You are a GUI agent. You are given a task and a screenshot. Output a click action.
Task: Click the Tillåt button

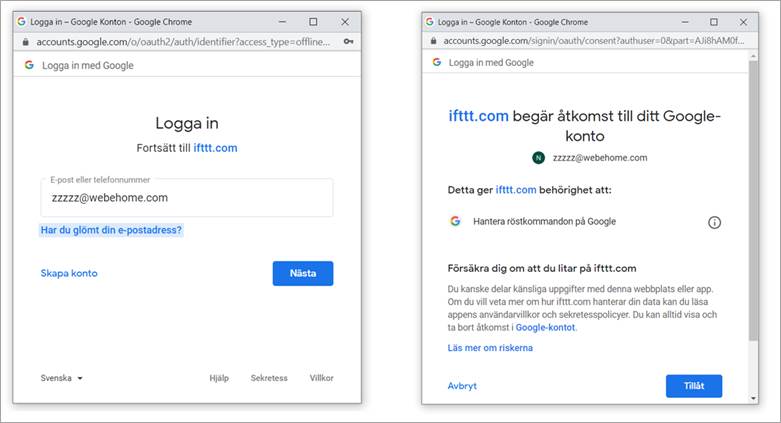coord(694,386)
